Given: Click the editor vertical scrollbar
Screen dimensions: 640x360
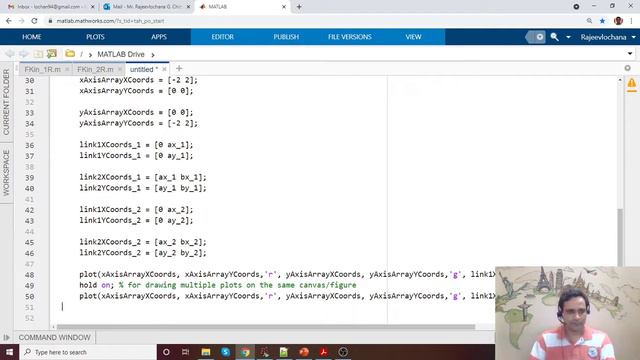Looking at the screenshot, I should (620, 237).
